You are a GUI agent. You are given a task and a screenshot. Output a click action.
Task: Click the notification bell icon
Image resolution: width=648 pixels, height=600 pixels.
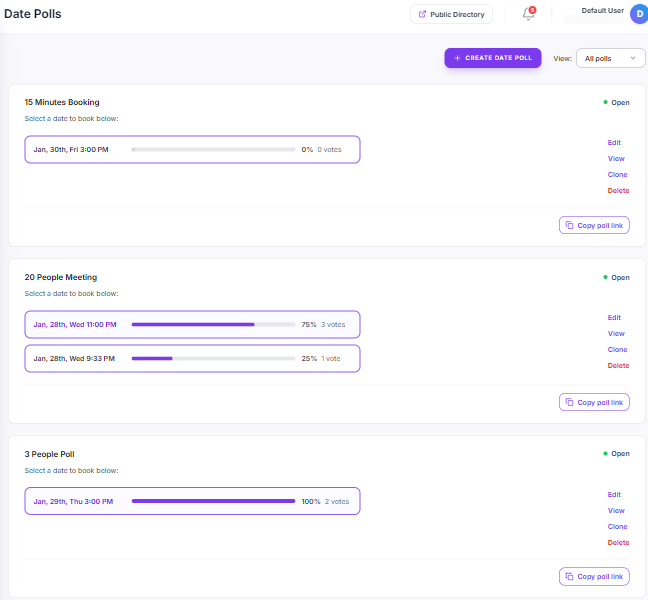click(528, 14)
